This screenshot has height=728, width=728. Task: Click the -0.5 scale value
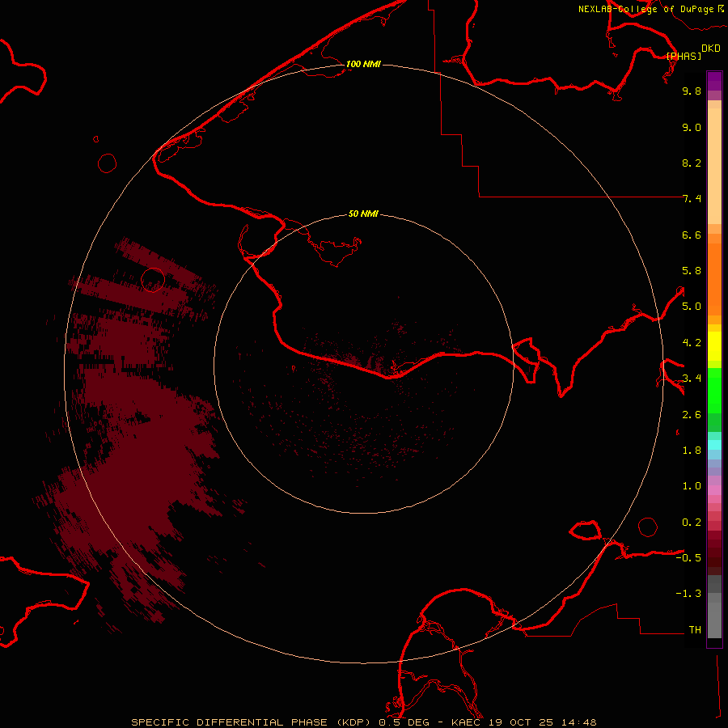tap(688, 558)
